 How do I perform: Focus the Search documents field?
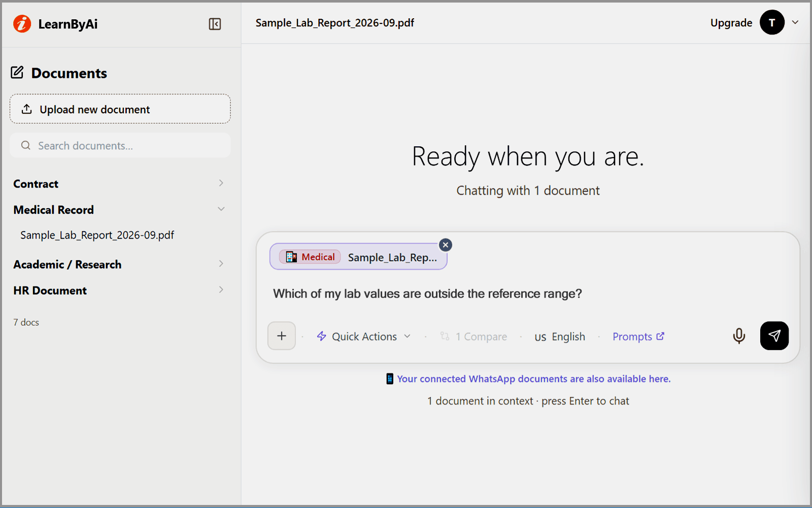(x=120, y=145)
